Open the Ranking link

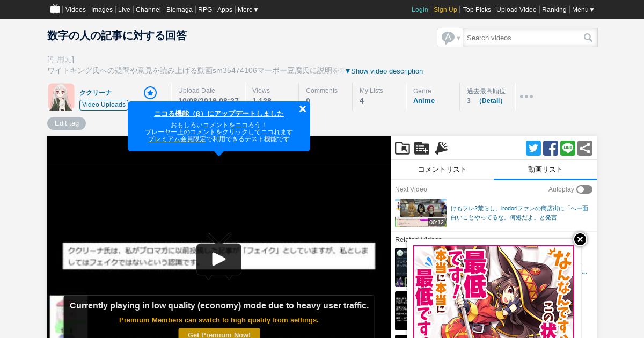coord(554,10)
